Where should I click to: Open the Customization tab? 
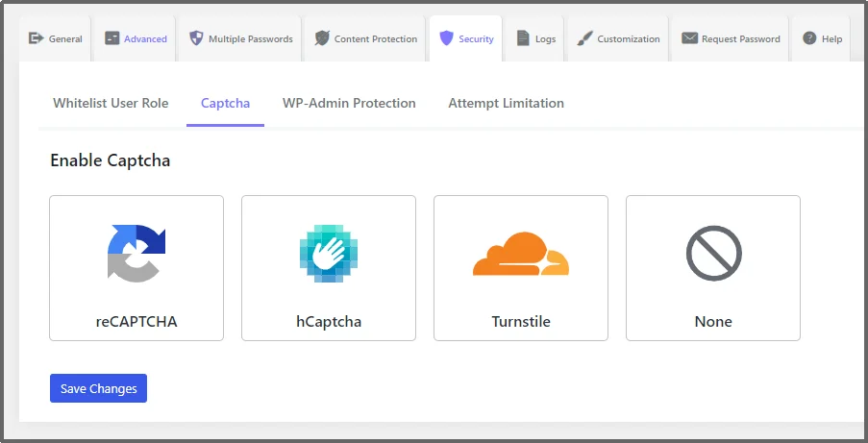(x=617, y=38)
